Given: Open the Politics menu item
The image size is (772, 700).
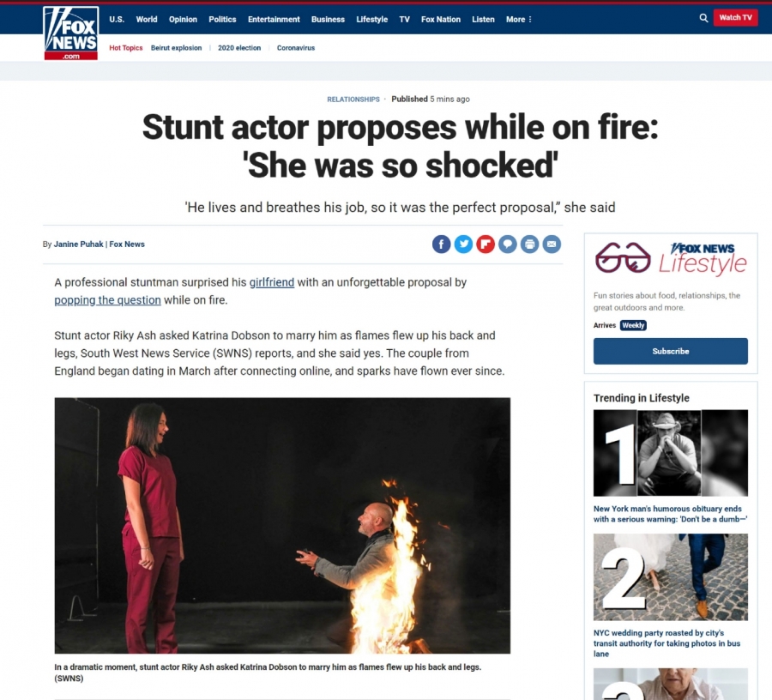Looking at the screenshot, I should (222, 19).
